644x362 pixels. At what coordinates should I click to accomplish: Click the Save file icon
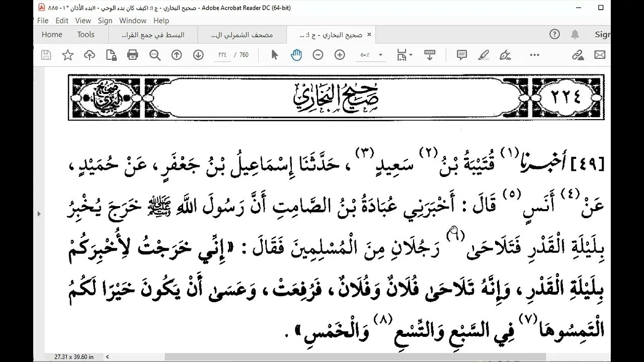coord(46,55)
